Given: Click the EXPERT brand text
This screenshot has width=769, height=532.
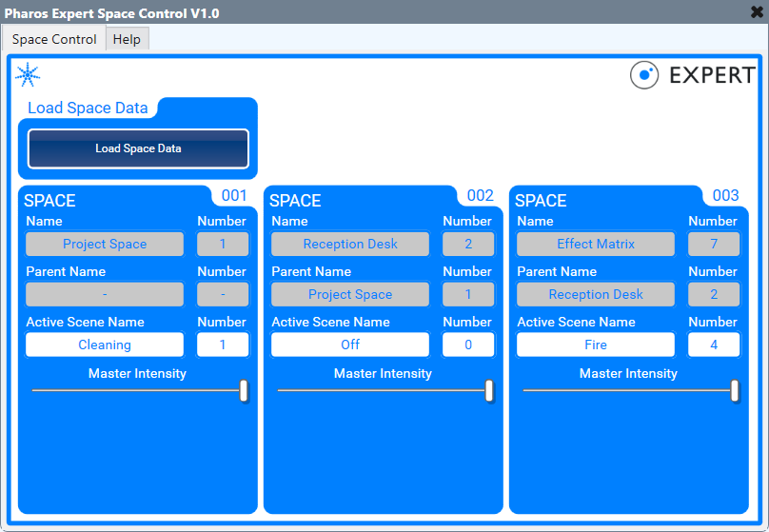Looking at the screenshot, I should pyautogui.click(x=712, y=75).
